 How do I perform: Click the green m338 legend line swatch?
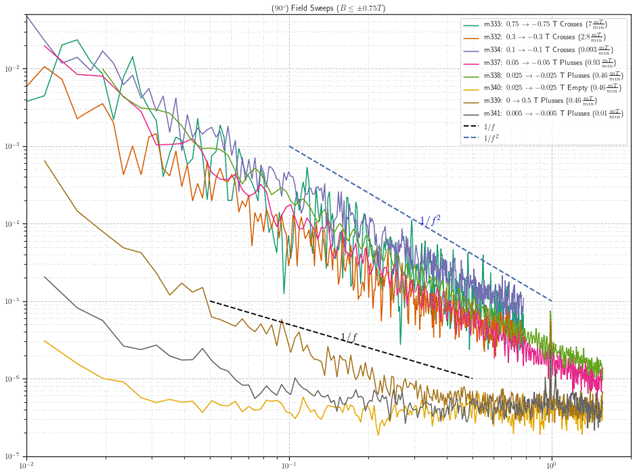473,75
